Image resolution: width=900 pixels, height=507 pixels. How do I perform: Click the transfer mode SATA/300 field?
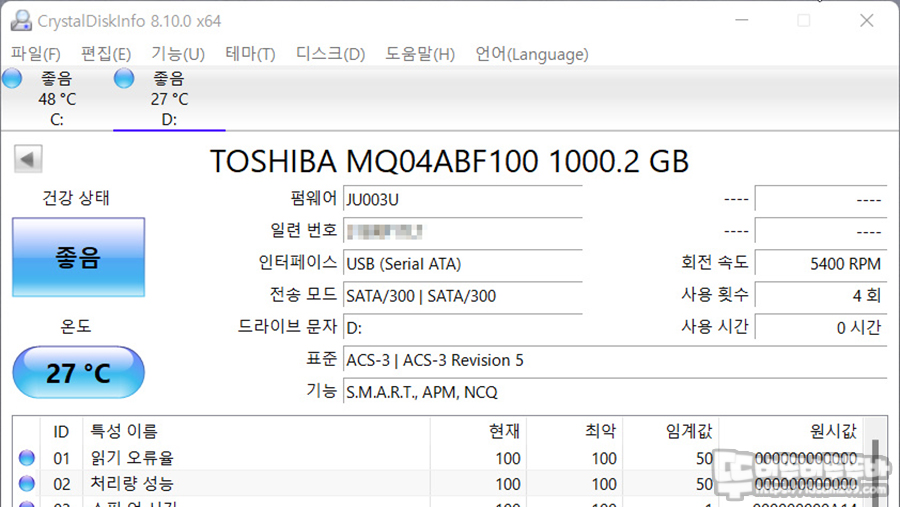pos(463,296)
